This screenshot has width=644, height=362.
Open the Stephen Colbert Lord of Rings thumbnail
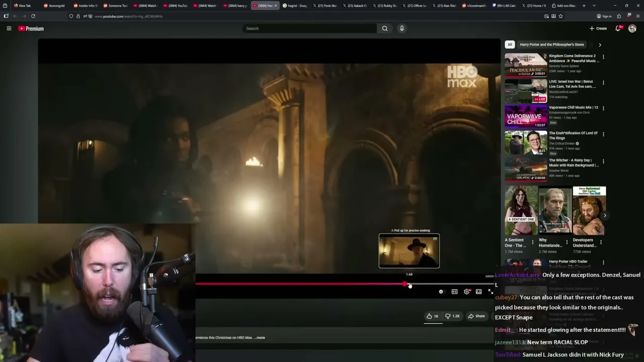pyautogui.click(x=526, y=142)
